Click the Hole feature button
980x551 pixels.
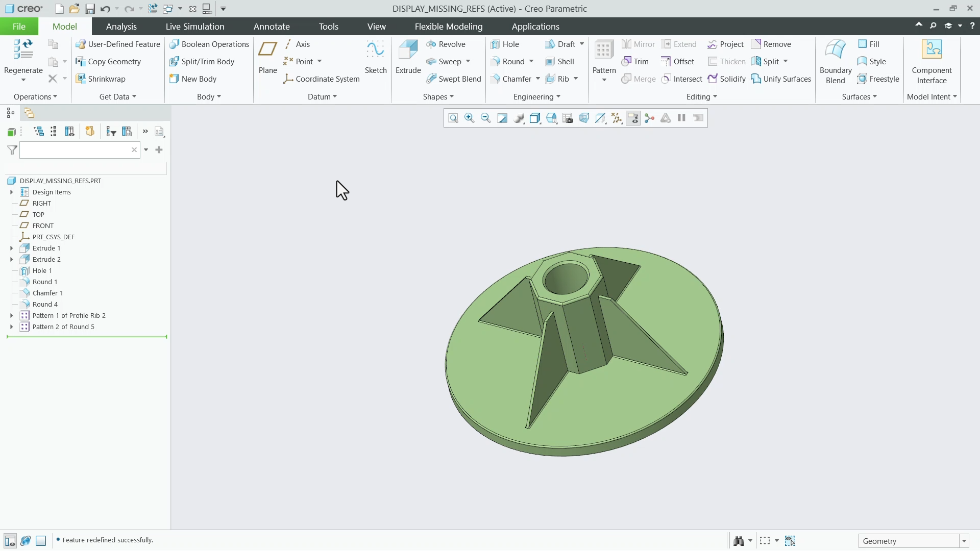tap(505, 44)
